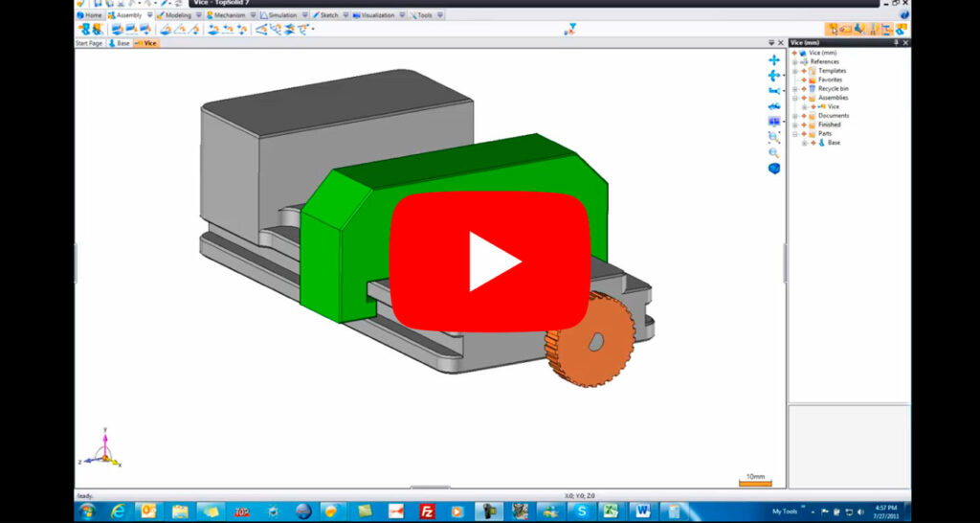Select Favorites in the project tree
This screenshot has height=523, width=980.
pos(830,80)
